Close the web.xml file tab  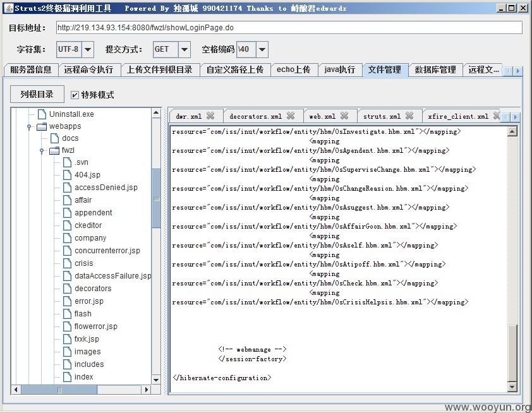(x=344, y=116)
